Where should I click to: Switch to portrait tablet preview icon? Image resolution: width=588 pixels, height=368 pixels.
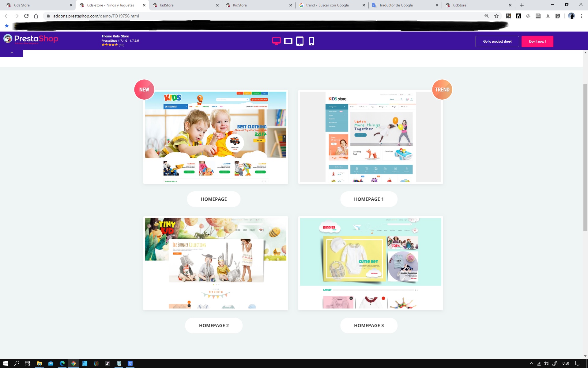click(300, 41)
